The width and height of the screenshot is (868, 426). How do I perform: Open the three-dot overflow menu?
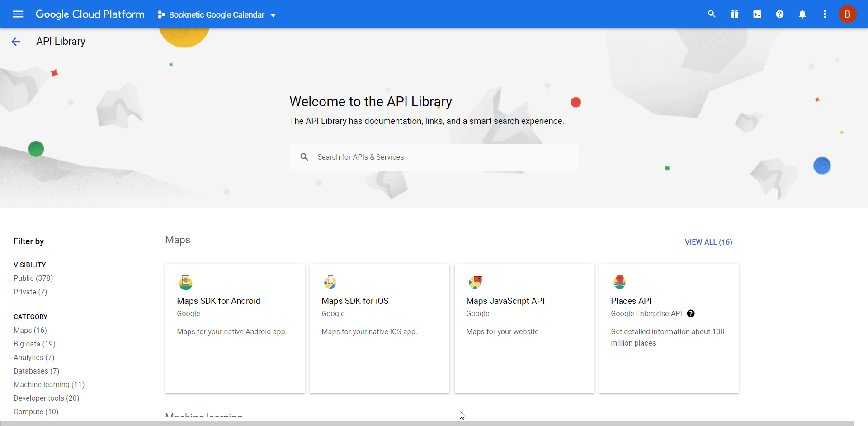825,14
